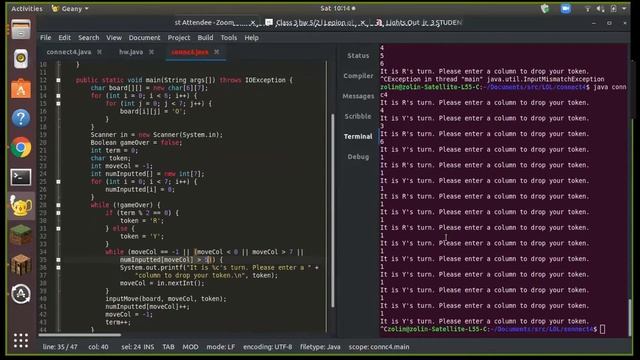Screen dimensions: 640x360
Task: Click the Activities button
Action: point(27,9)
